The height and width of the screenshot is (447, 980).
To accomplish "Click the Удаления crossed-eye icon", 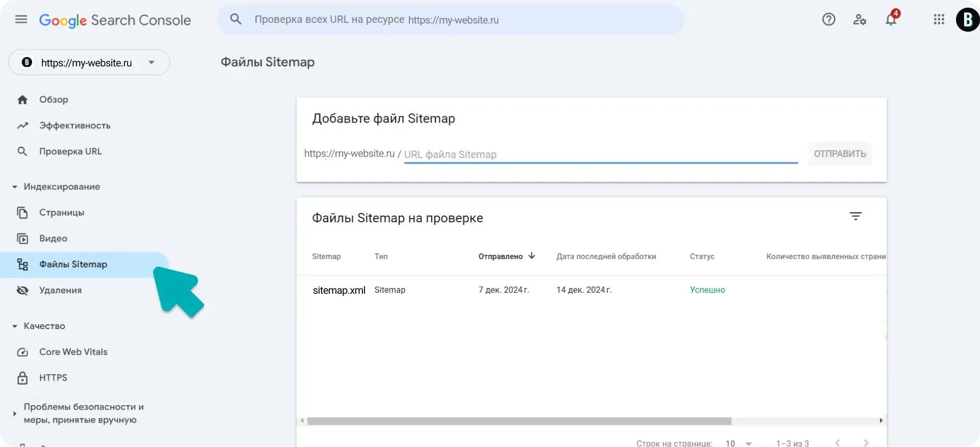I will tap(22, 290).
